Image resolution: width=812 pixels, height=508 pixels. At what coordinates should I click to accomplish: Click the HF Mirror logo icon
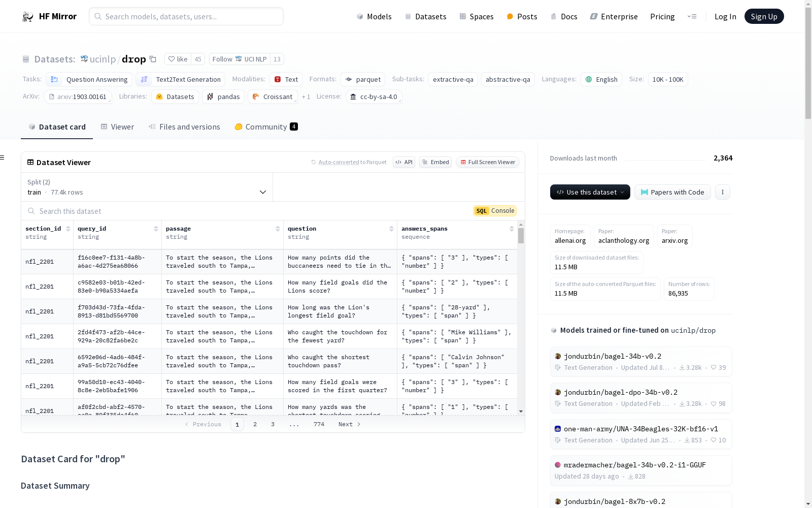click(x=27, y=17)
